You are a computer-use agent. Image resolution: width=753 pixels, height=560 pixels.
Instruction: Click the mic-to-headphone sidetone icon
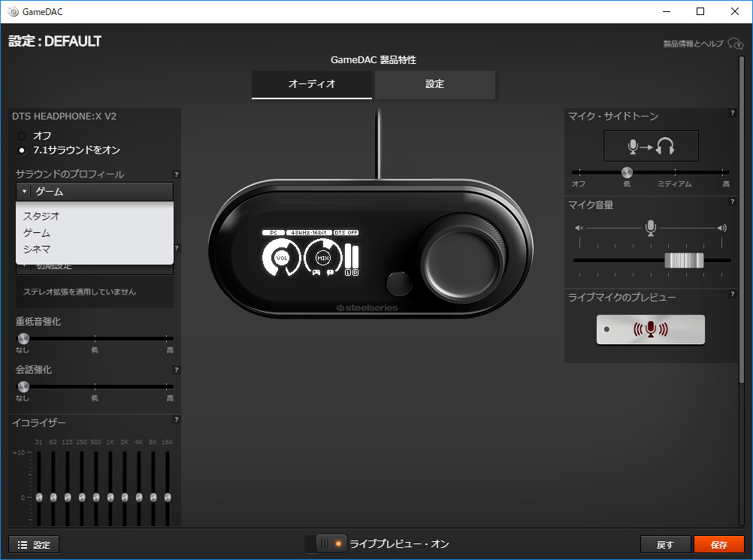pos(651,146)
